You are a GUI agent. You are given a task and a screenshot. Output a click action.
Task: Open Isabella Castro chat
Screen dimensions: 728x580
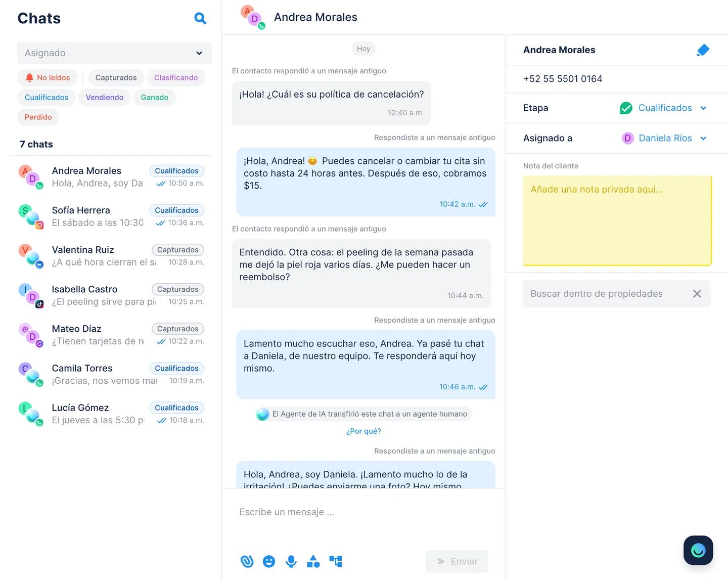coord(111,295)
